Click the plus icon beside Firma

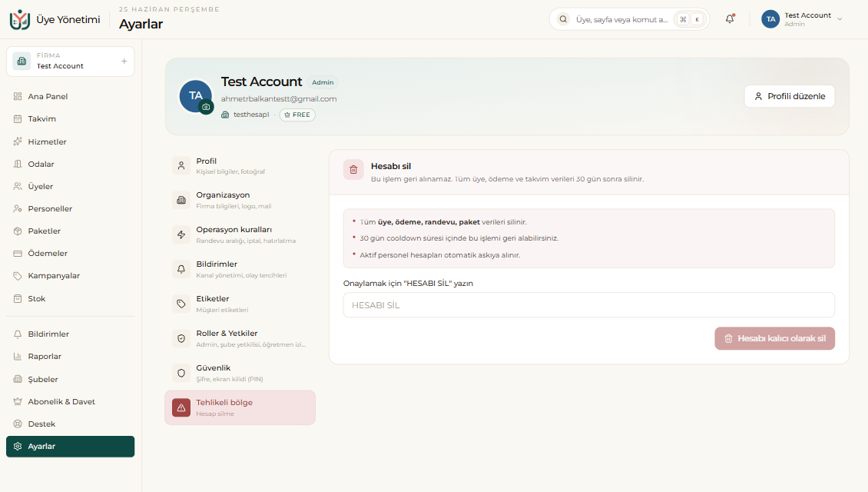pos(124,61)
